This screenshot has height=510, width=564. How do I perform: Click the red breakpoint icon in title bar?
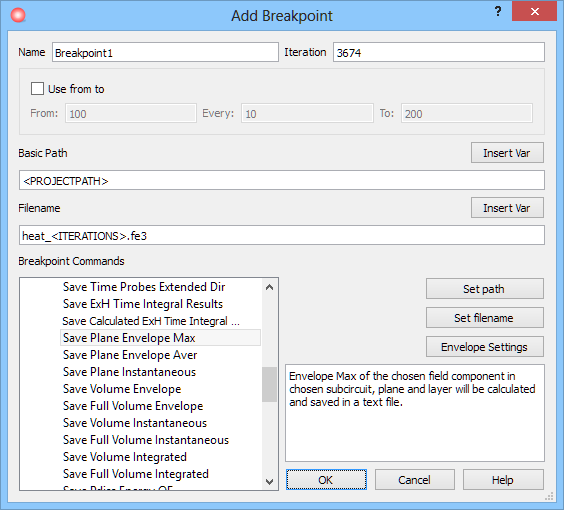point(18,15)
